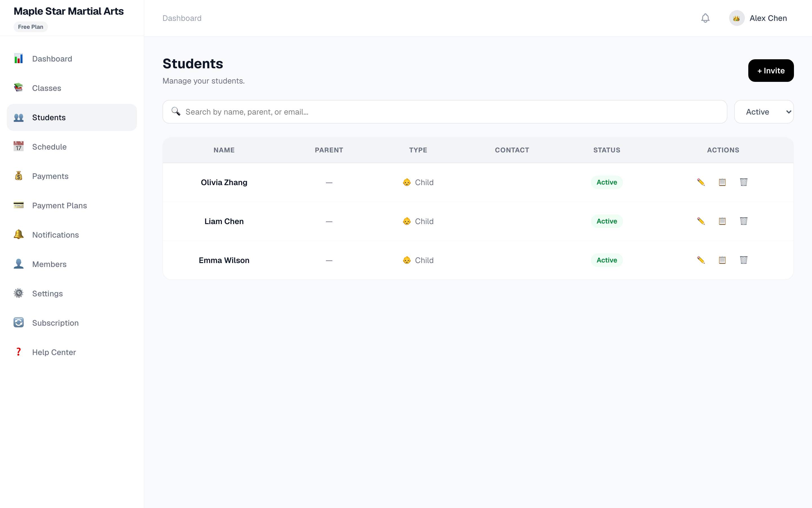Click the Notifications bell icon in sidebar
This screenshot has width=812, height=508.
click(18, 235)
